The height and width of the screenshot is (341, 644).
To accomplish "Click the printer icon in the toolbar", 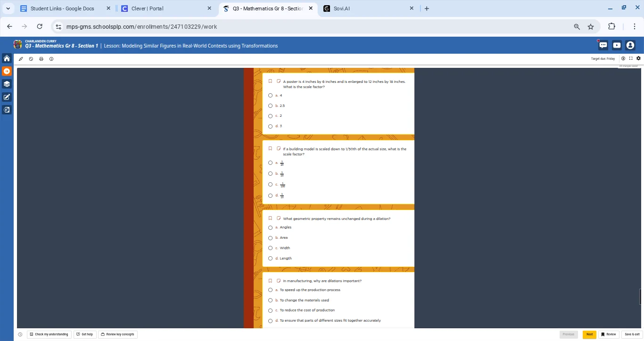I will coord(41,59).
